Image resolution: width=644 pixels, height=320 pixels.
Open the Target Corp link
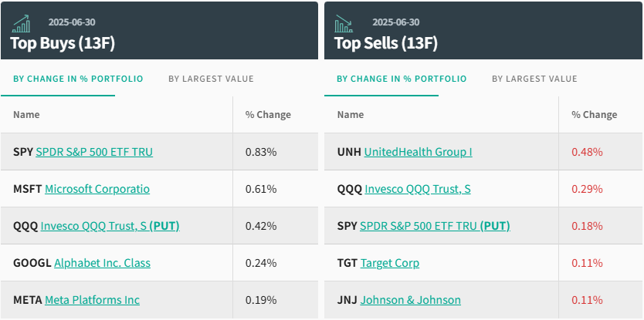390,263
